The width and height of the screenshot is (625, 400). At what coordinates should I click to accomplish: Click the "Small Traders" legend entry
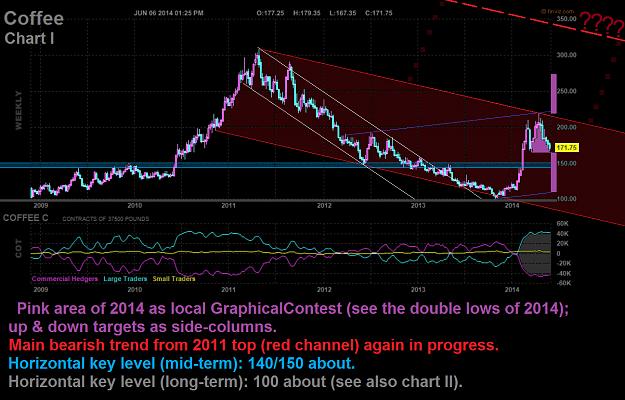tap(174, 279)
